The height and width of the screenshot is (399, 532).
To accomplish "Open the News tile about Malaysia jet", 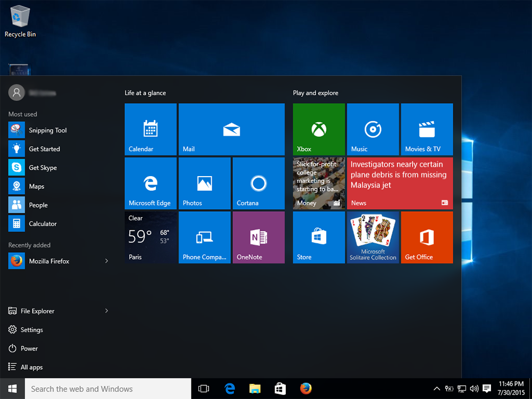I will 400,183.
